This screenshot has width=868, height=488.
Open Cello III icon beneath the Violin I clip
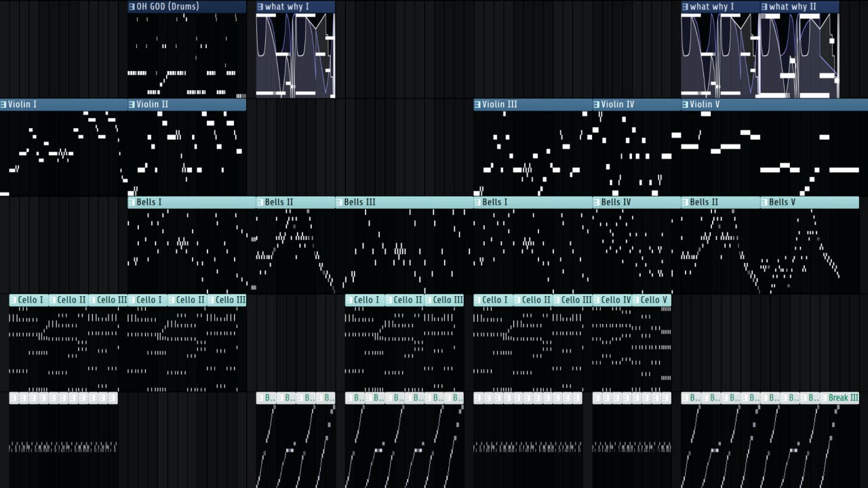click(93, 300)
